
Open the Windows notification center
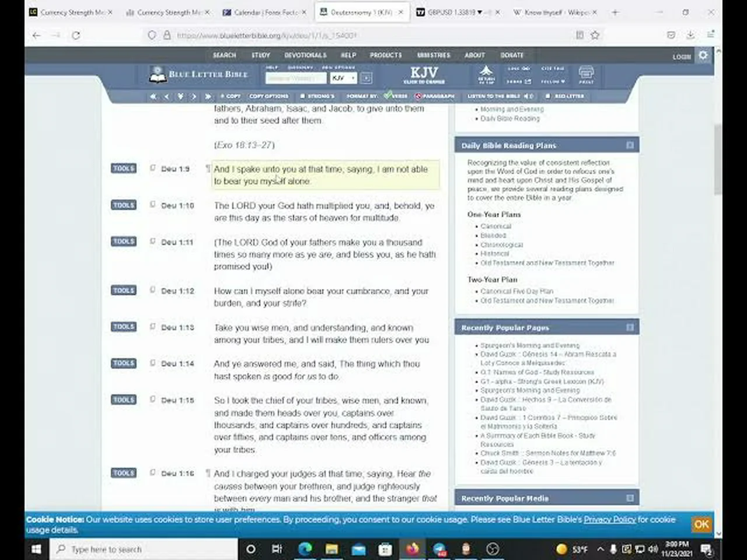[x=706, y=549]
